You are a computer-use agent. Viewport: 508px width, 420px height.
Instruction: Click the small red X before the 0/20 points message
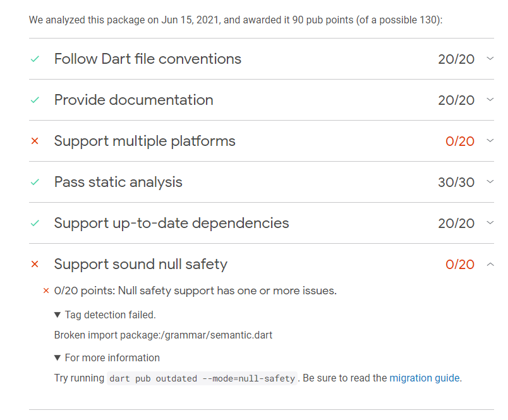pos(45,291)
